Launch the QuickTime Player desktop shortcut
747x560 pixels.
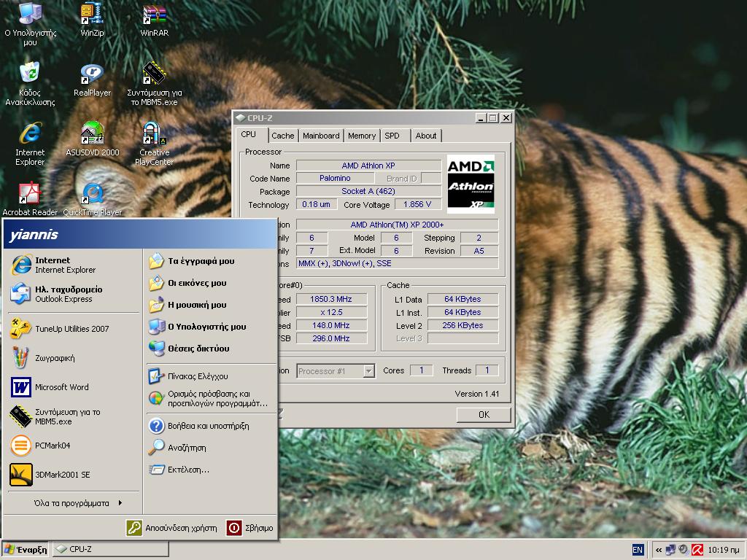93,198
